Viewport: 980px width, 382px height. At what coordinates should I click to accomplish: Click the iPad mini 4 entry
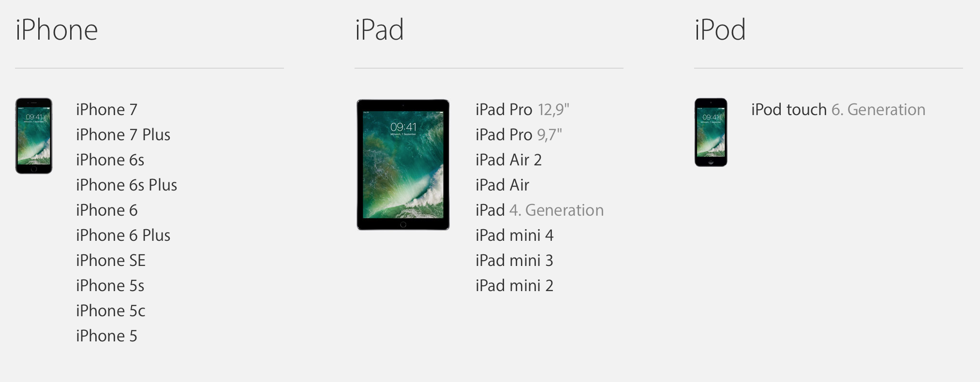[514, 235]
